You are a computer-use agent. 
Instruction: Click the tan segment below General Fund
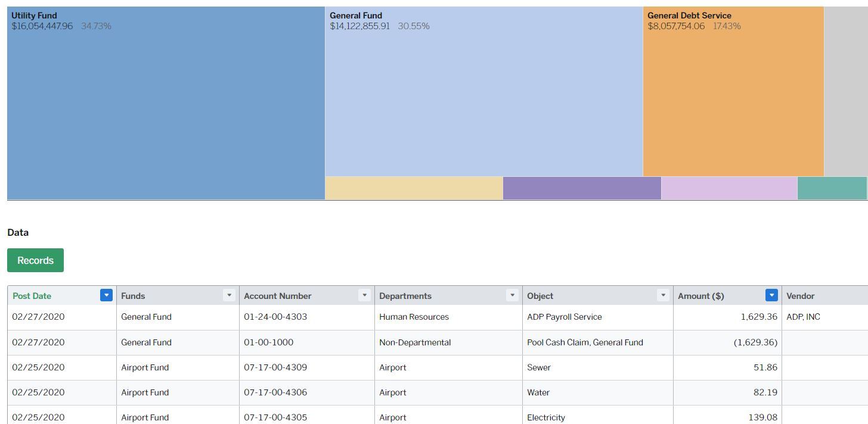tap(414, 188)
